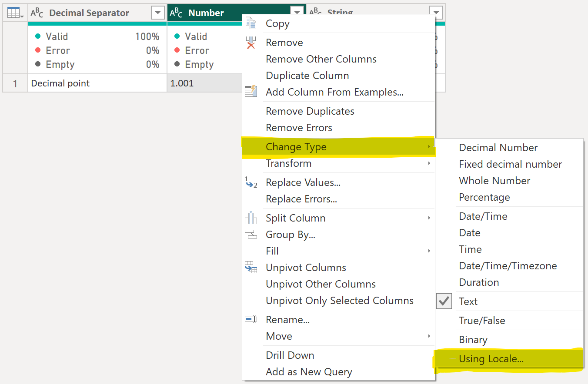Click the Copy icon in context menu
The width and height of the screenshot is (588, 384).
tap(251, 23)
